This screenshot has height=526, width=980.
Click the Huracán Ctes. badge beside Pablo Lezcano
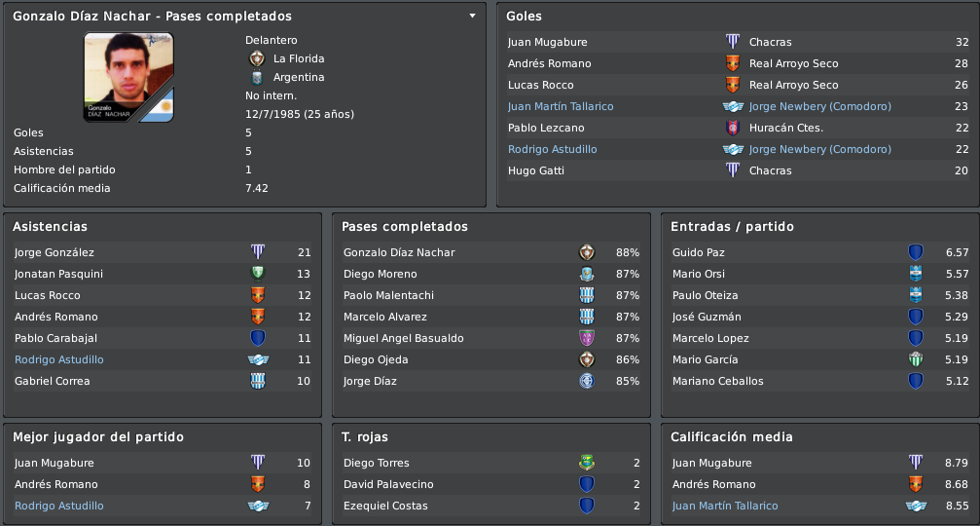click(733, 128)
